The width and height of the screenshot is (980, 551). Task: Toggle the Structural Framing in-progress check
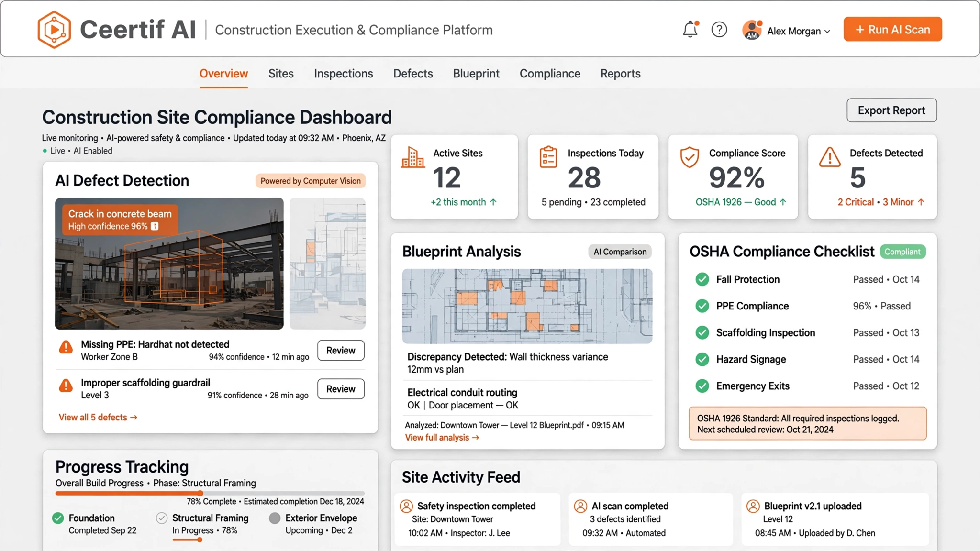[162, 518]
